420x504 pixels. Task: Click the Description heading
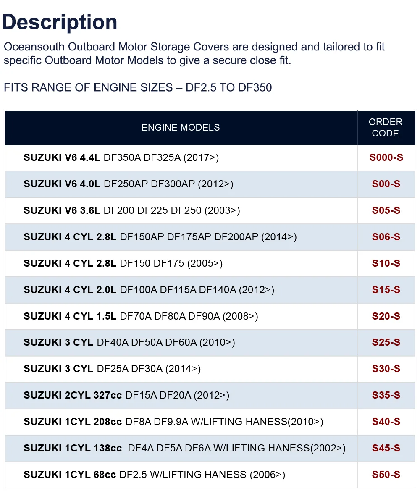(x=60, y=22)
